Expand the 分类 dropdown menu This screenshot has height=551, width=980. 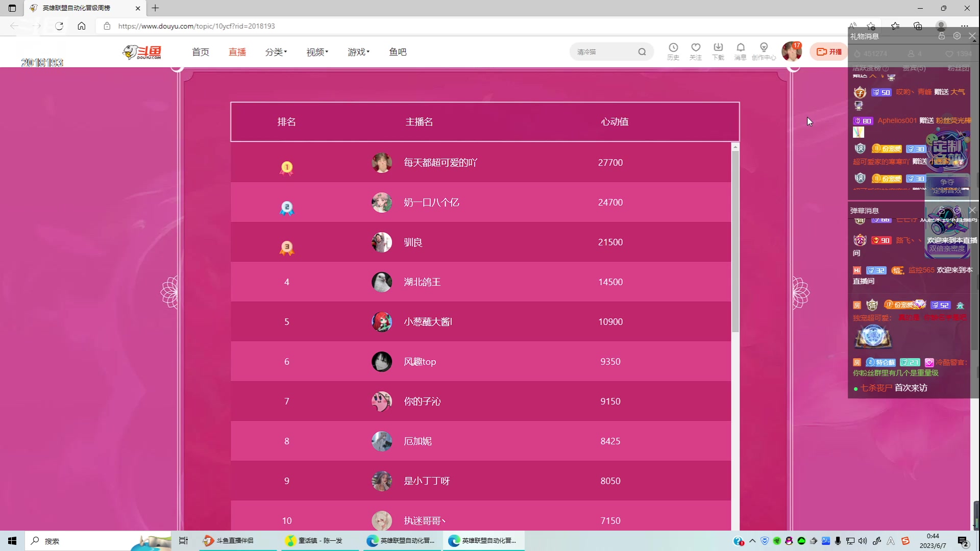pos(276,52)
